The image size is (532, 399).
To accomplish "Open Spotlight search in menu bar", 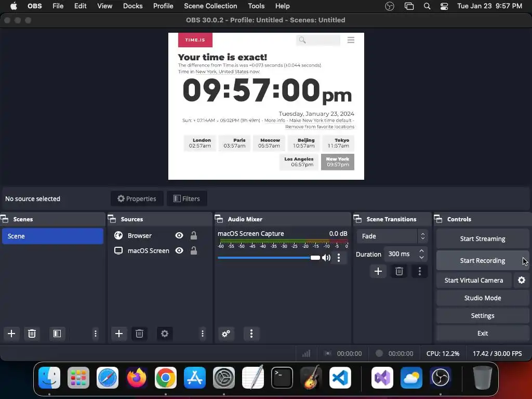I will pyautogui.click(x=427, y=6).
